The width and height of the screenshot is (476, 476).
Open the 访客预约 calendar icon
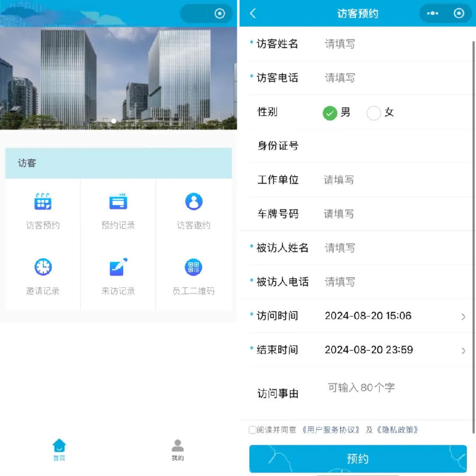[x=43, y=202]
